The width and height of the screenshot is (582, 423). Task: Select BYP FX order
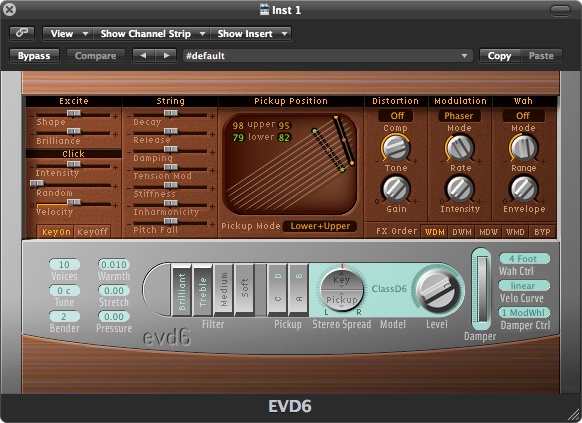tap(542, 232)
